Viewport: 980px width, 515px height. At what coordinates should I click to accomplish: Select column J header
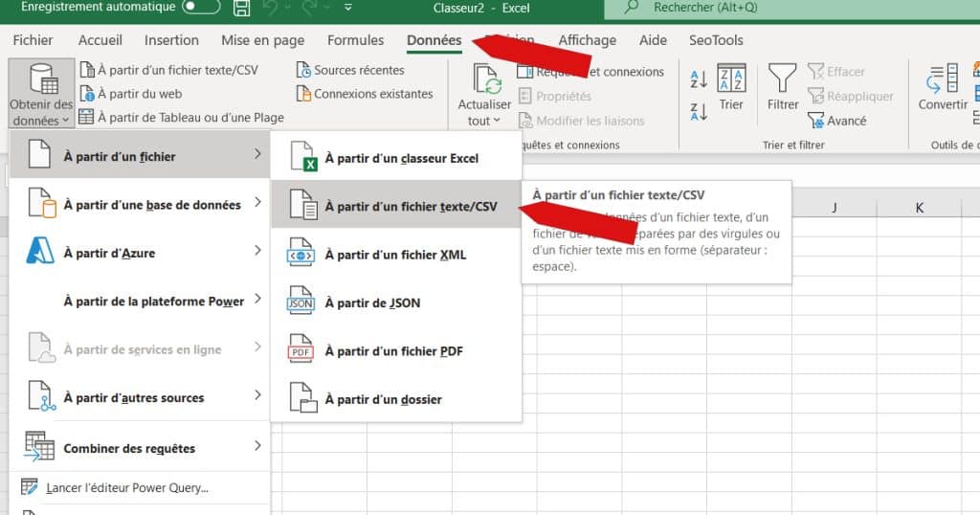coord(835,208)
